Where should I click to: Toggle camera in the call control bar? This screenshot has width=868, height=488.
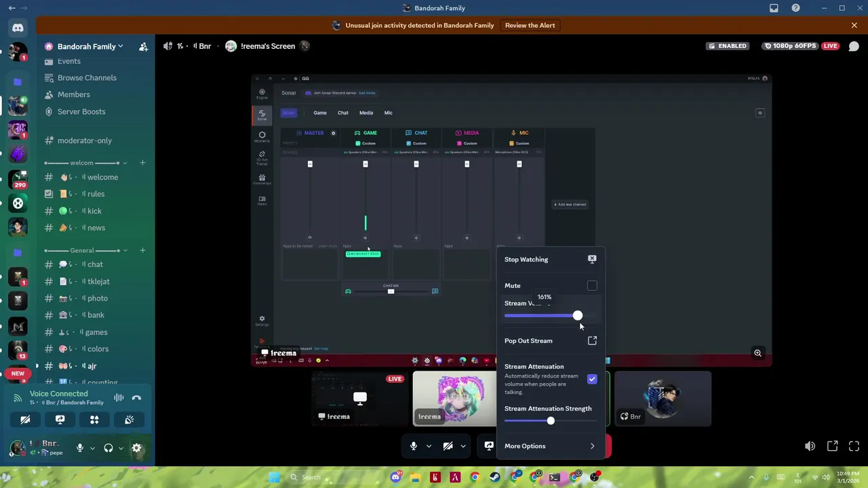448,446
